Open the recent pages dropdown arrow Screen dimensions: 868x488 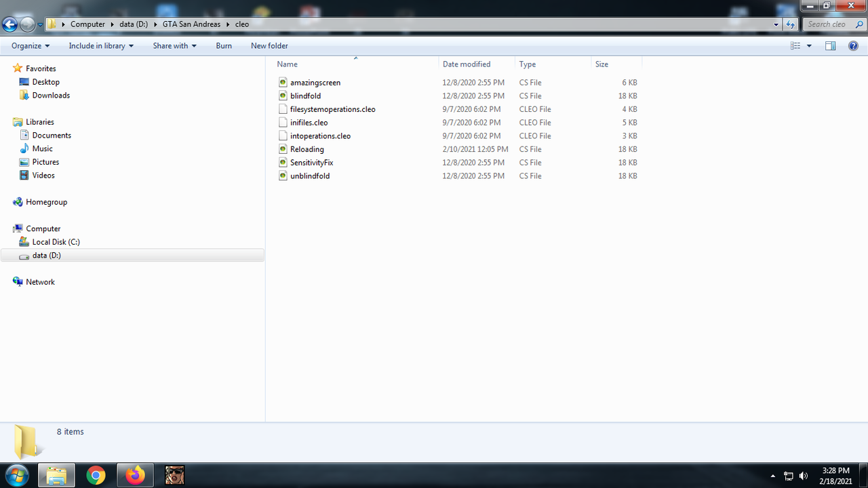coord(41,25)
